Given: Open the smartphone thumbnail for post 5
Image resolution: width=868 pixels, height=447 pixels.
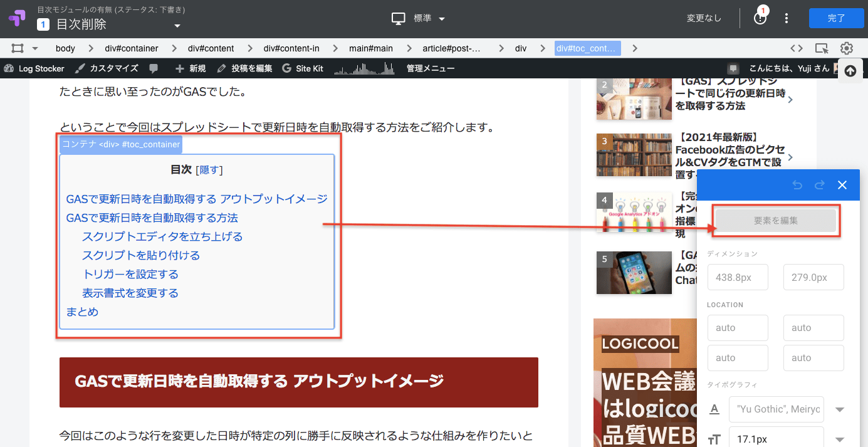Looking at the screenshot, I should 634,273.
